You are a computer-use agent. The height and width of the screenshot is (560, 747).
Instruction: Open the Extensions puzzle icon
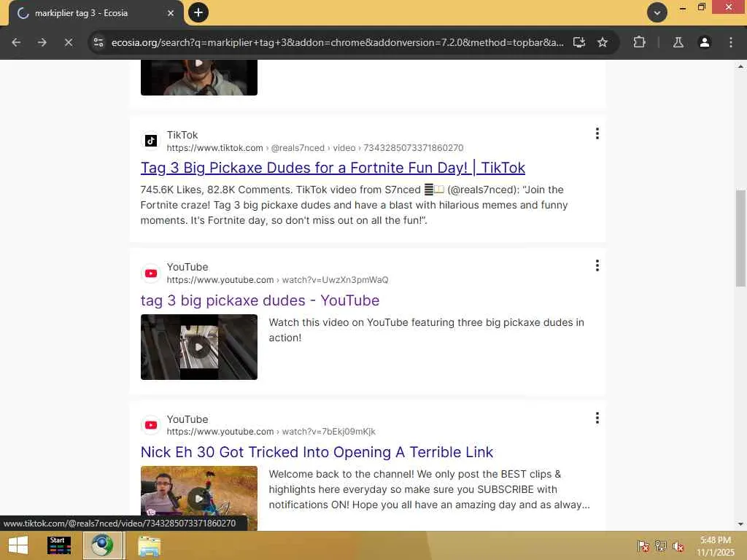coord(639,42)
